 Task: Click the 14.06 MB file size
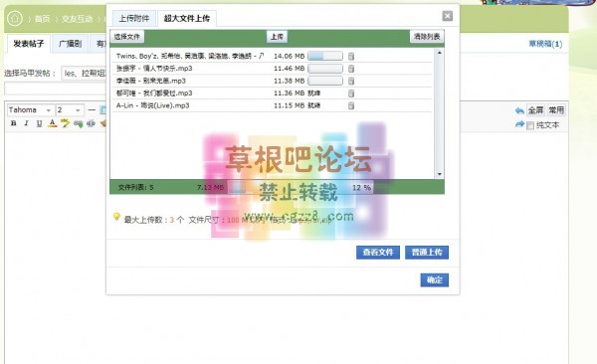tap(289, 57)
